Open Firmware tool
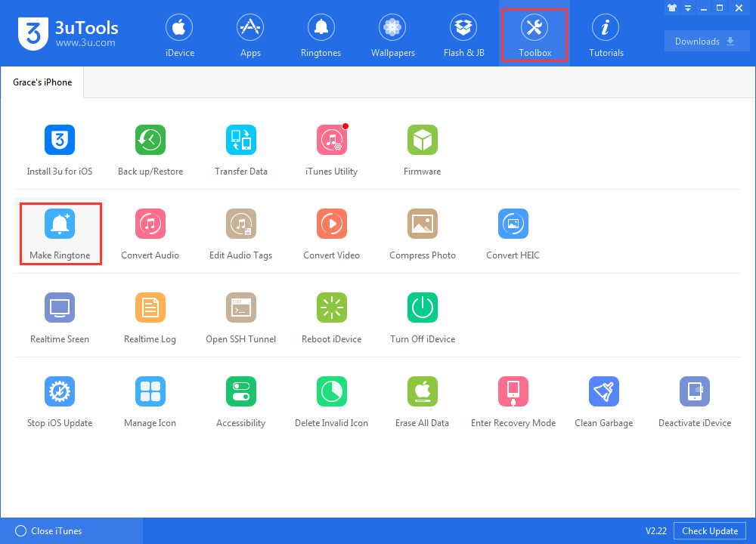756x544 pixels. 423,150
